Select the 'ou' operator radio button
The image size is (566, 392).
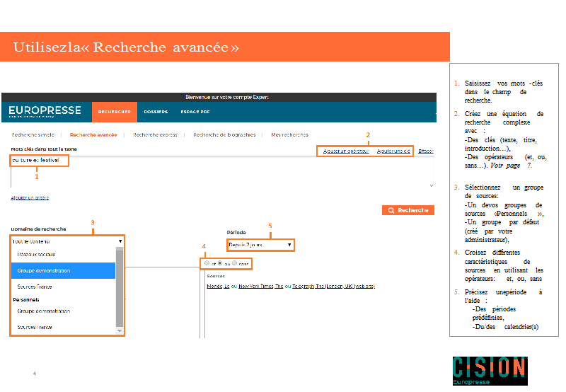pos(220,263)
